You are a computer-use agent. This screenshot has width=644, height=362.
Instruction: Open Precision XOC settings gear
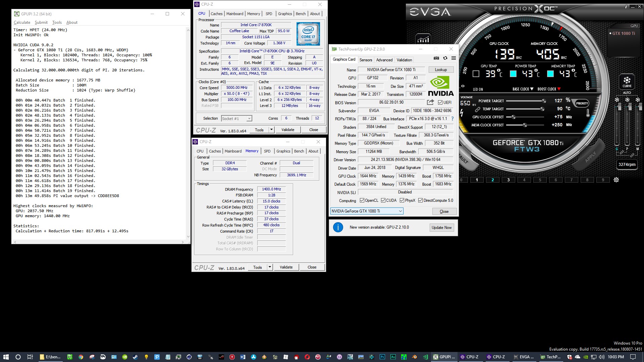pyautogui.click(x=616, y=180)
